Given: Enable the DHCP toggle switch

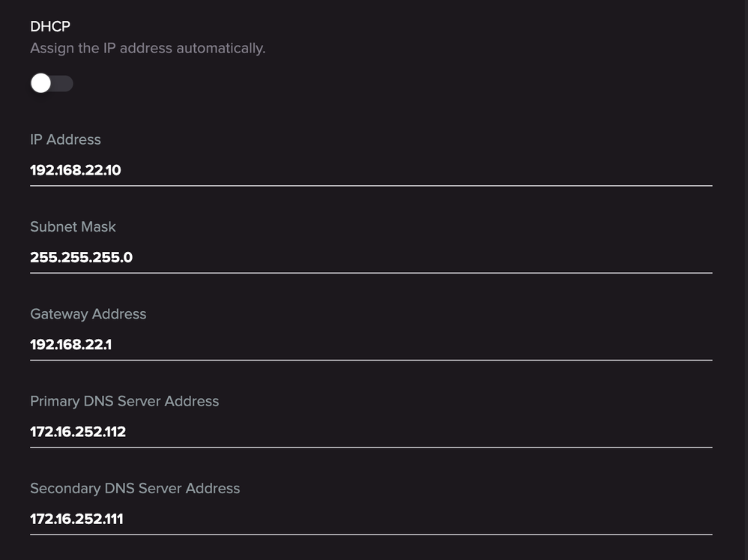Looking at the screenshot, I should 51,83.
